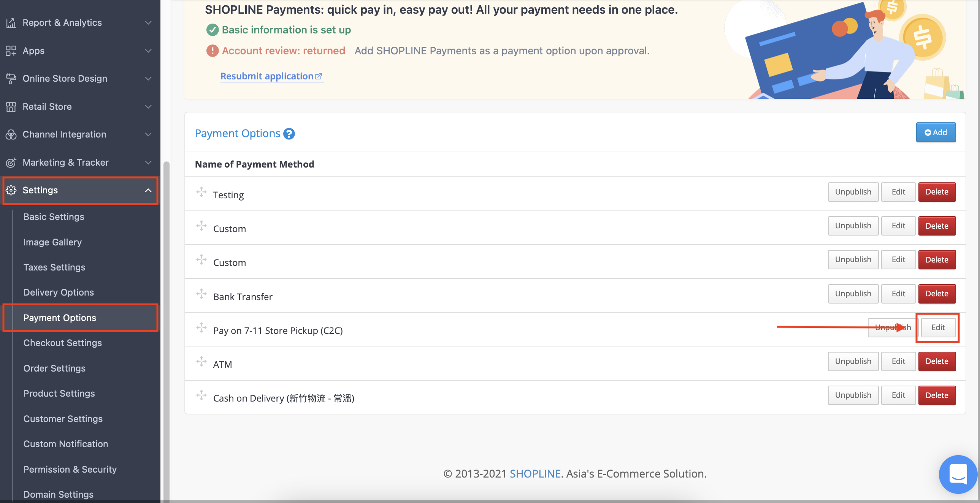Click the Payment Options help question mark
Image resolution: width=980 pixels, height=503 pixels.
pos(289,134)
